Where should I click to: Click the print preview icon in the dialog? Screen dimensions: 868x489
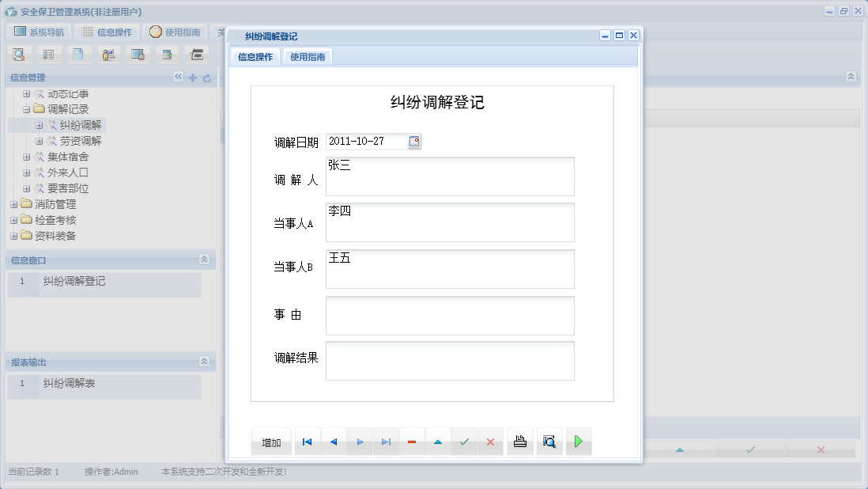(549, 442)
